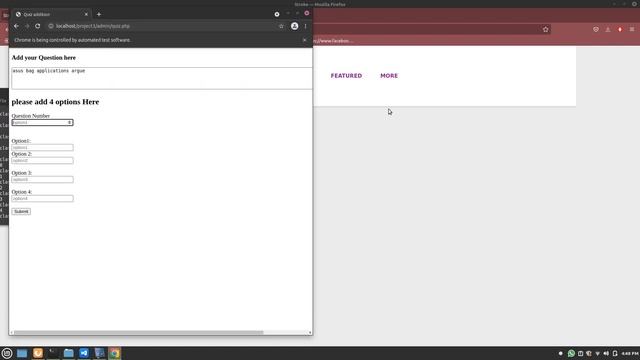Open the network tray icon

point(598,353)
